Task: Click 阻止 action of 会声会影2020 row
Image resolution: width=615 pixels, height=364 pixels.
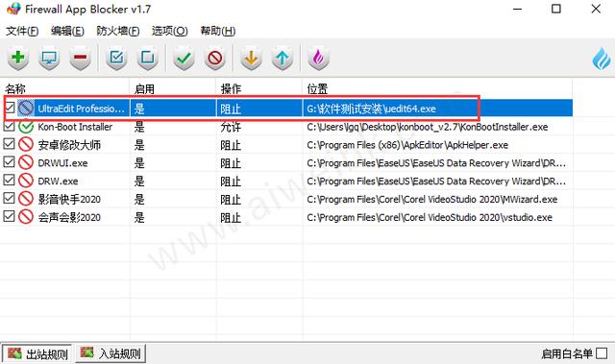Action: (231, 217)
